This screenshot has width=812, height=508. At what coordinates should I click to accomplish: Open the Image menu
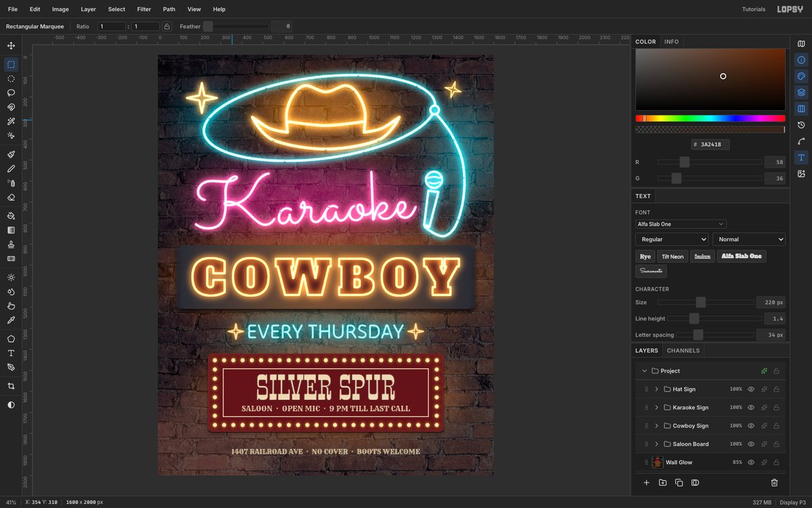click(60, 9)
